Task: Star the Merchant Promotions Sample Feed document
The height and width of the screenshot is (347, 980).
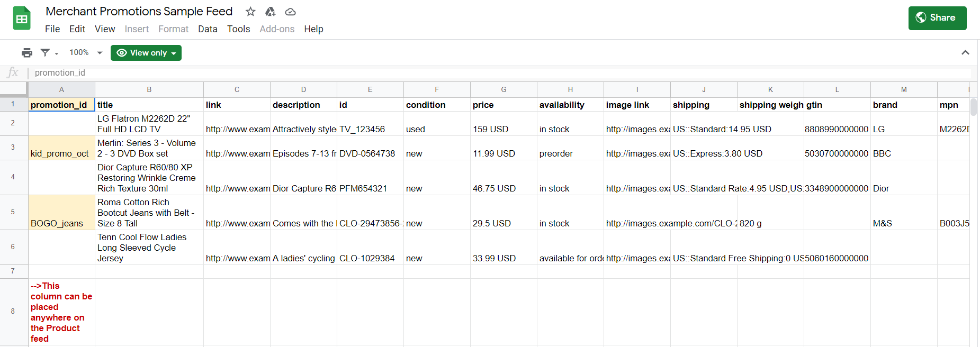Action: tap(250, 12)
